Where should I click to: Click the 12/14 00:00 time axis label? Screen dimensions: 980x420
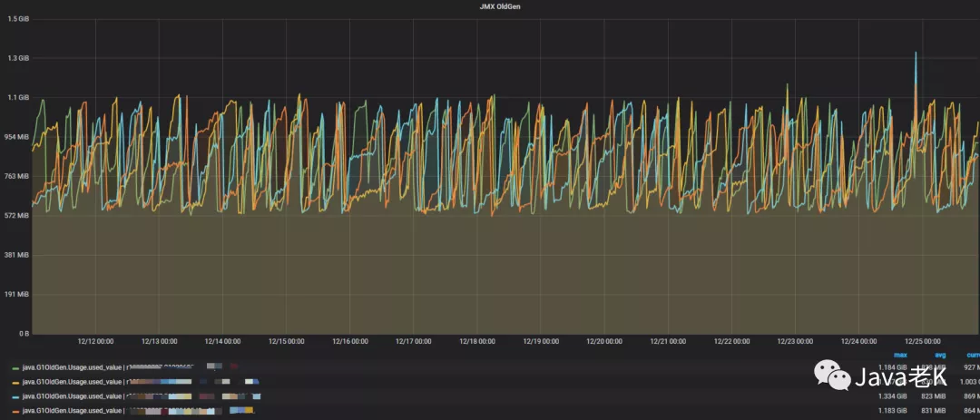coord(223,342)
